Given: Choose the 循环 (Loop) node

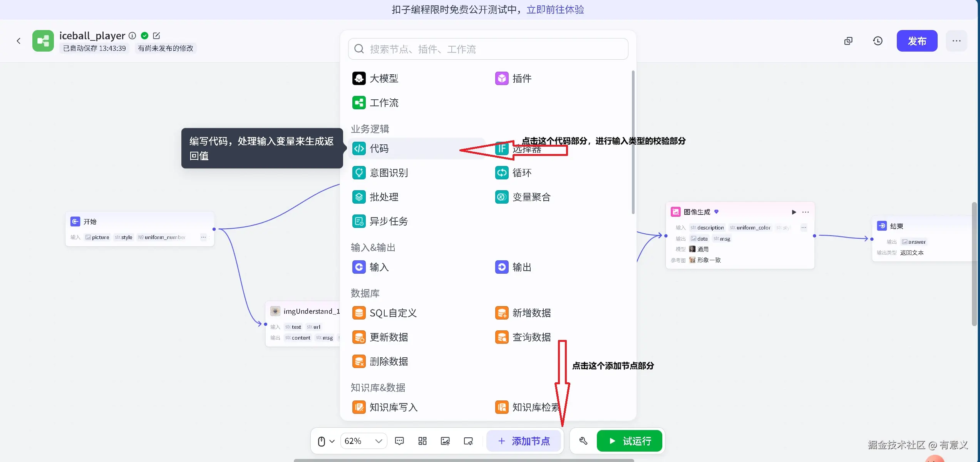Looking at the screenshot, I should (522, 173).
